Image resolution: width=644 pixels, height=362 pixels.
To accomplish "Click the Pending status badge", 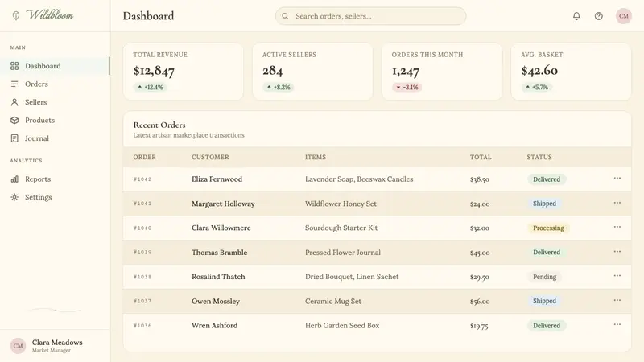I will (545, 277).
